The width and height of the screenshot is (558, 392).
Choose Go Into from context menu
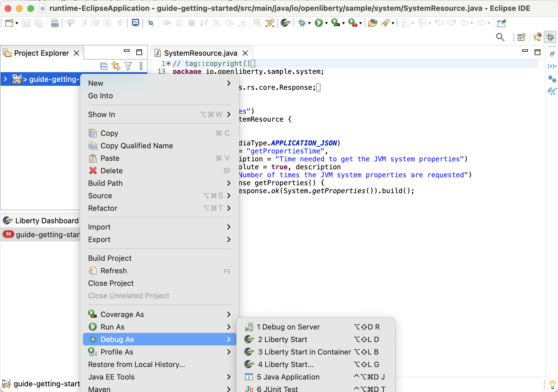pyautogui.click(x=160, y=96)
